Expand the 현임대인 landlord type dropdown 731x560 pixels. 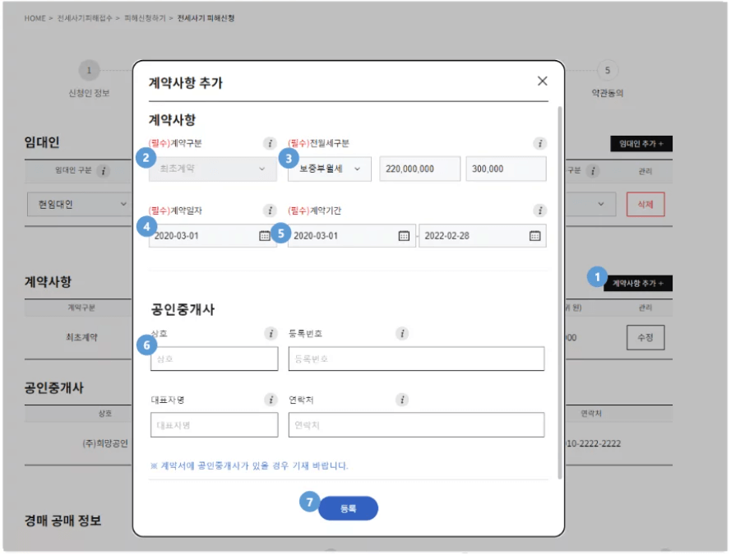(x=78, y=204)
